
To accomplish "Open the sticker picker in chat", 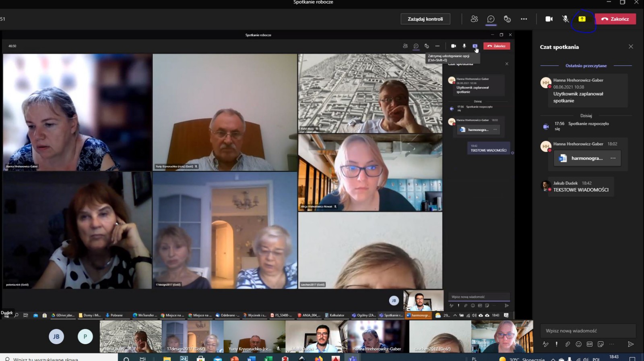I will point(601,344).
